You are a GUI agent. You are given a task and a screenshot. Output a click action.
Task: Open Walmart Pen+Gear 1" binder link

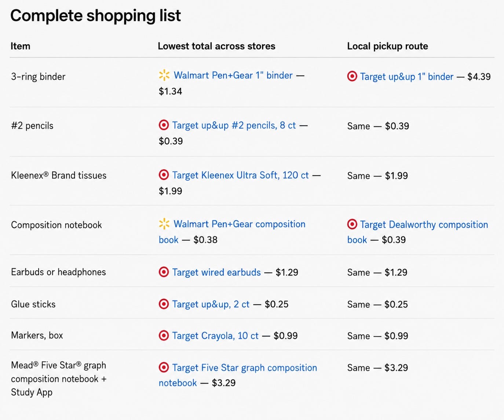point(233,75)
